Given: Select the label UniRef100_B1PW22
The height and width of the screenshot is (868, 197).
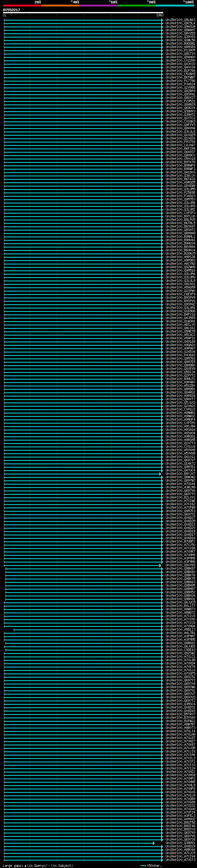Looking at the screenshot, I should [180, 721].
